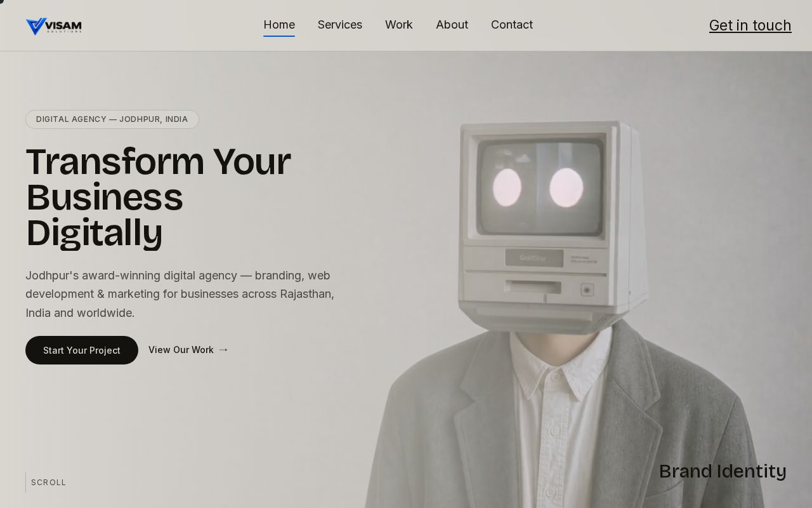Go to the Services page
Screen dimensions: 812x508
[x=340, y=25]
